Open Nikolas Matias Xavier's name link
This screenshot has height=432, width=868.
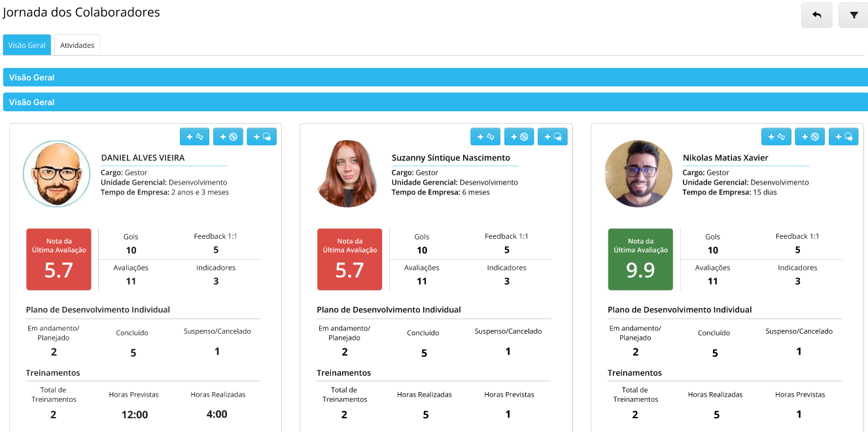coord(725,158)
